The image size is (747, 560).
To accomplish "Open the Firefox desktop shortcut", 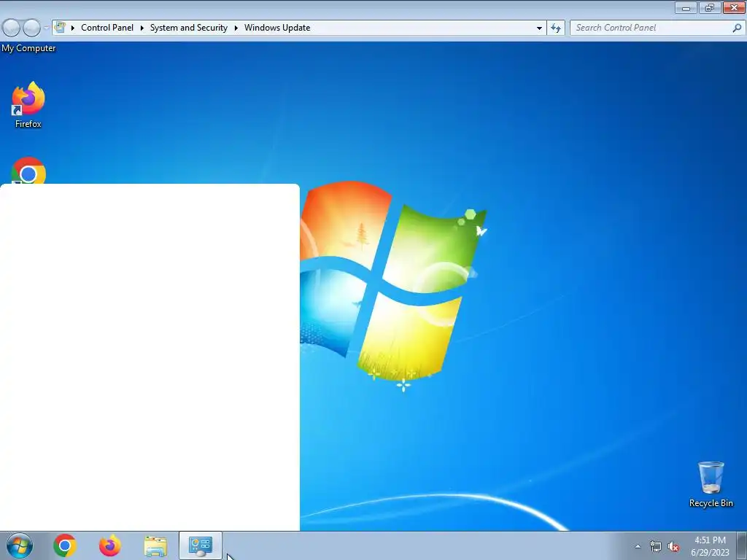I will (28, 105).
